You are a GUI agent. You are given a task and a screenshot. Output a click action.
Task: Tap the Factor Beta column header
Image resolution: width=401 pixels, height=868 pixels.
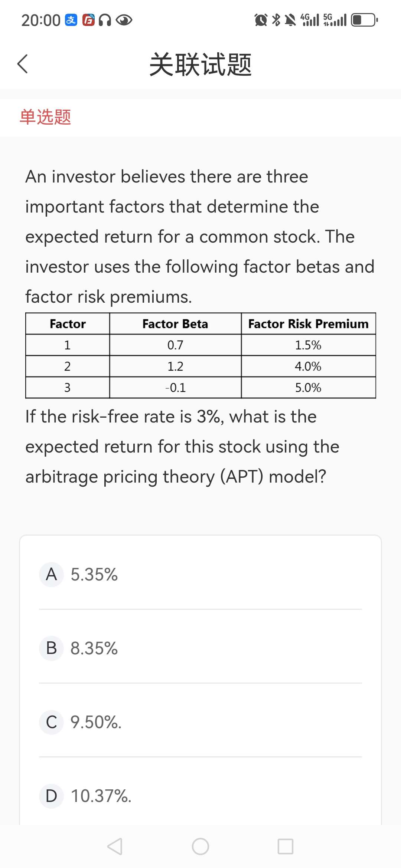coord(175,324)
